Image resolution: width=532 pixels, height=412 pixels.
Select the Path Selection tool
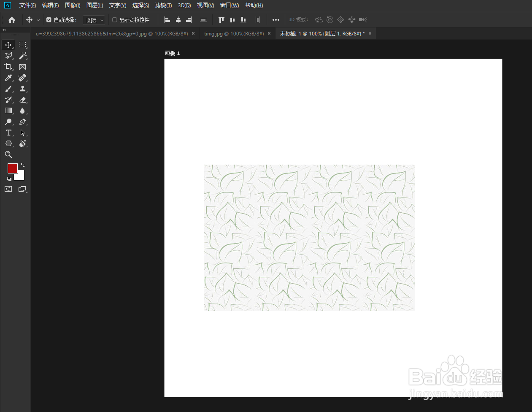(23, 133)
